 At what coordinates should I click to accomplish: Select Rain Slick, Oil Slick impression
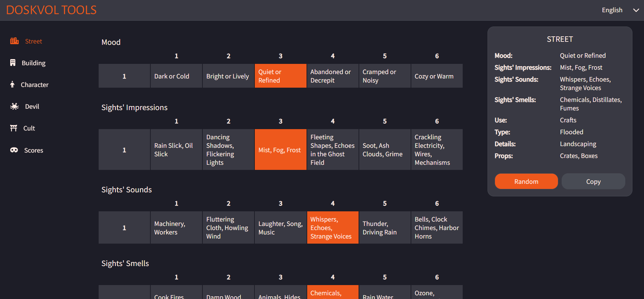[x=176, y=149]
